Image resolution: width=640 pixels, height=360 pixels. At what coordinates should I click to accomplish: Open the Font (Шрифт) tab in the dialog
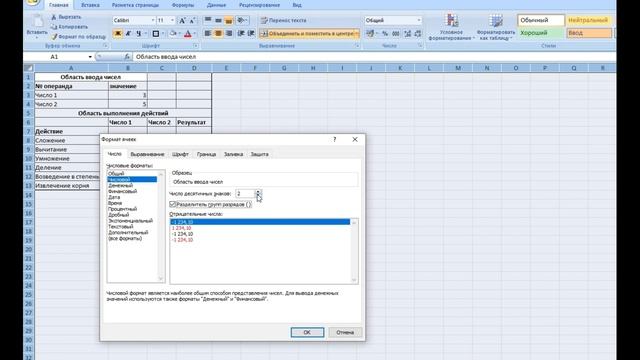tap(180, 154)
